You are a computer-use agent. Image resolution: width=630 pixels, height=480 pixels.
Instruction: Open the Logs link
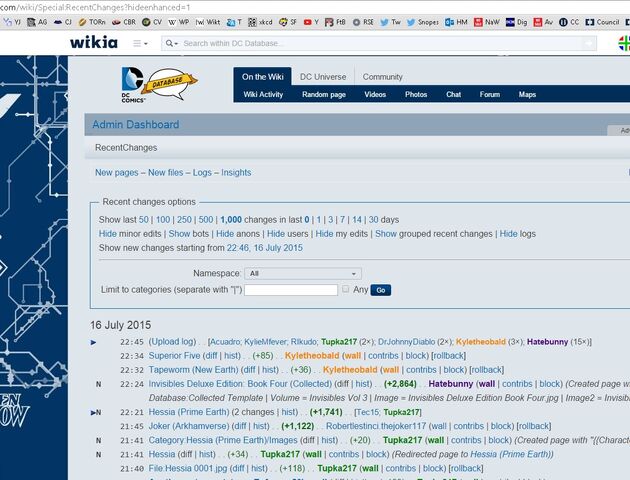tap(202, 172)
